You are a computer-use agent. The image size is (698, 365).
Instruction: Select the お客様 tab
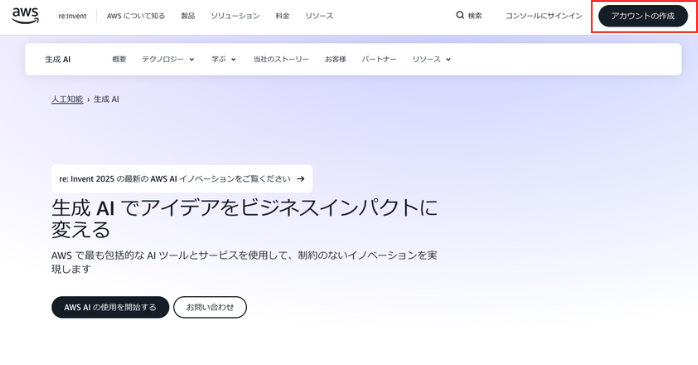pyautogui.click(x=335, y=59)
